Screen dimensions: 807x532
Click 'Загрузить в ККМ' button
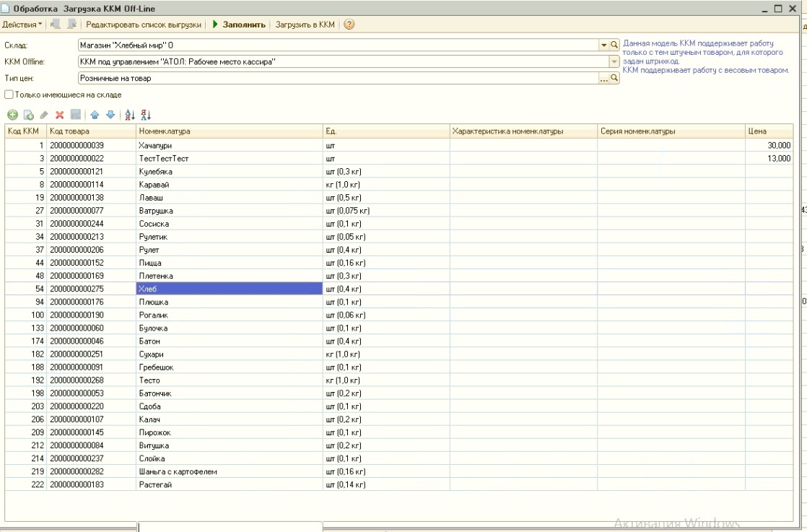click(305, 25)
